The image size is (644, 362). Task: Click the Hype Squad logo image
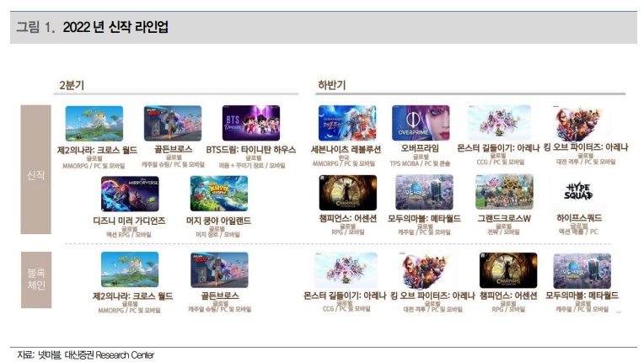click(x=578, y=191)
